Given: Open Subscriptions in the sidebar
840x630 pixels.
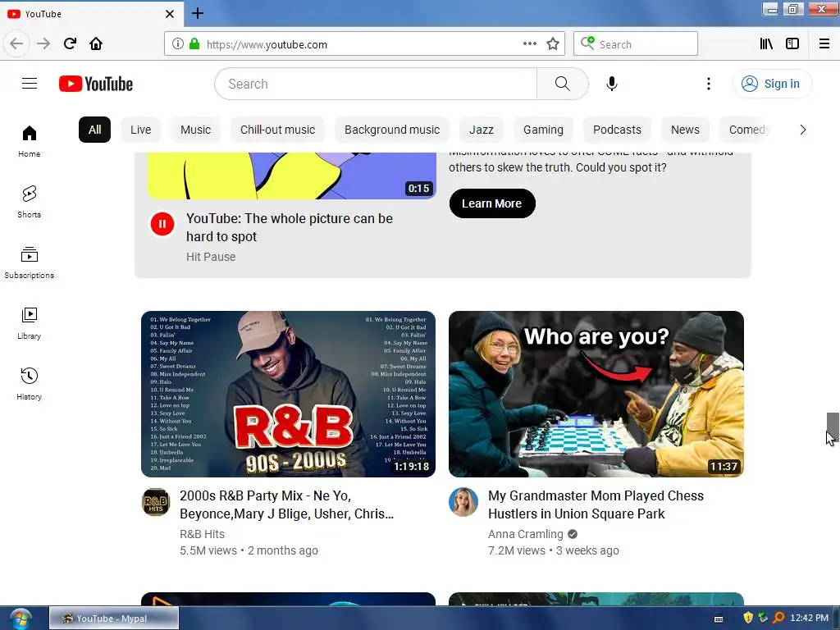Looking at the screenshot, I should (29, 262).
